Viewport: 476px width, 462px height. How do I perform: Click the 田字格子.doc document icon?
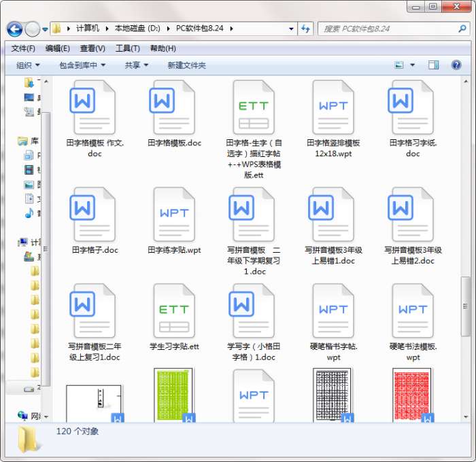coord(94,215)
